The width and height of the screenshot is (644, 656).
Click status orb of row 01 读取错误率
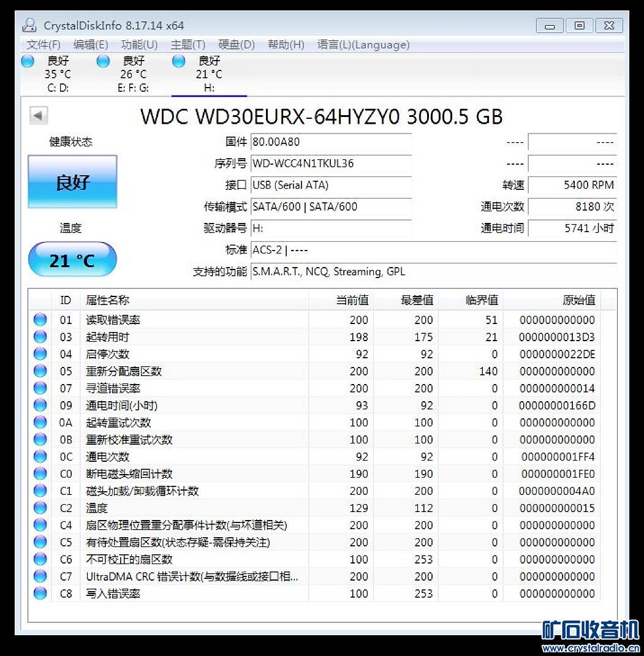40,320
